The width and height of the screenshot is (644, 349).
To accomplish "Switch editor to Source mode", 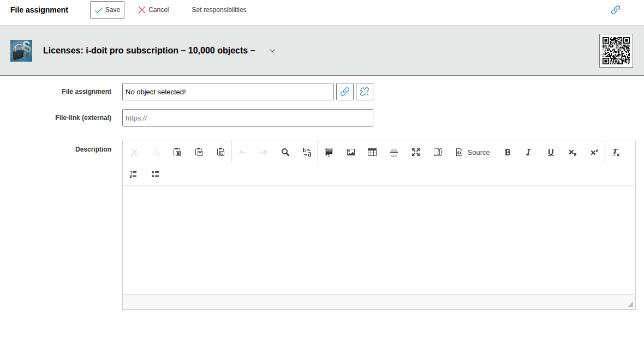I will click(x=473, y=152).
